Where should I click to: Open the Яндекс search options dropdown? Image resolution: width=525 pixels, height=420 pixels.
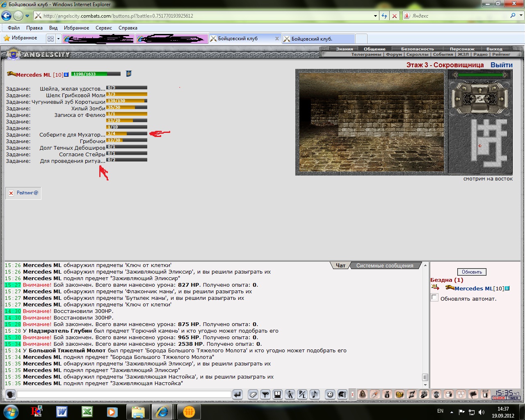pos(520,16)
